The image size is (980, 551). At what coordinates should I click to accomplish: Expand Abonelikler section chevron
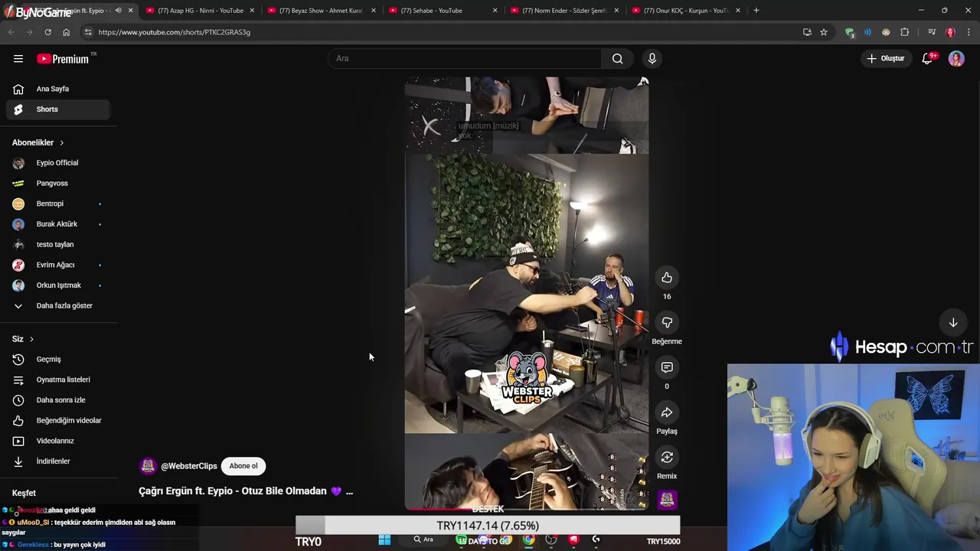click(61, 142)
